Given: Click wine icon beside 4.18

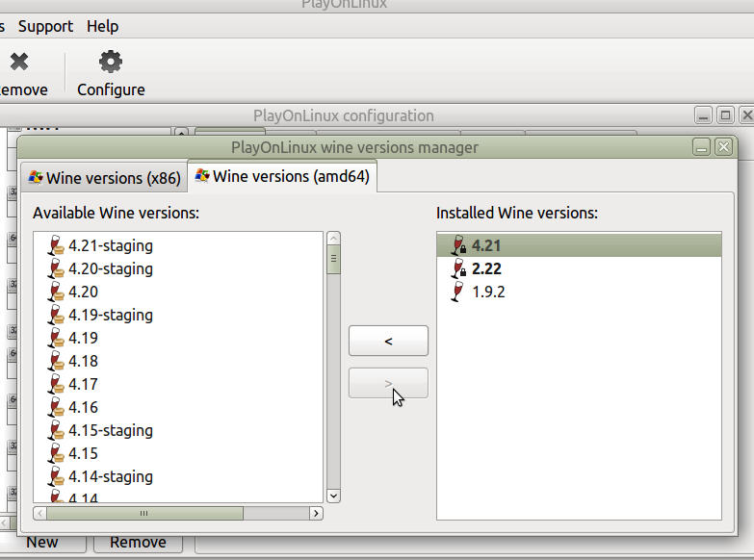Looking at the screenshot, I should (56, 361).
